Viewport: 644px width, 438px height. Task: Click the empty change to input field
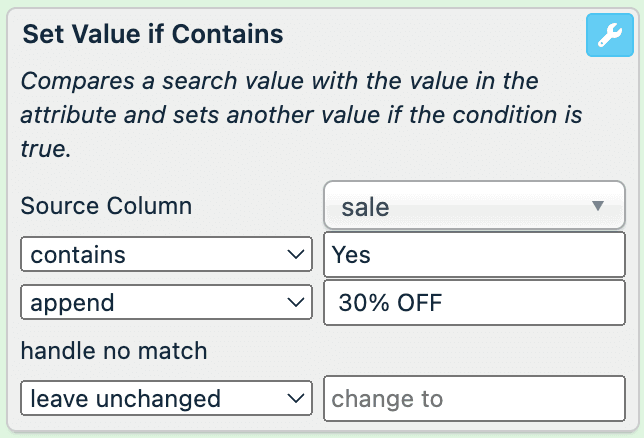pos(474,398)
